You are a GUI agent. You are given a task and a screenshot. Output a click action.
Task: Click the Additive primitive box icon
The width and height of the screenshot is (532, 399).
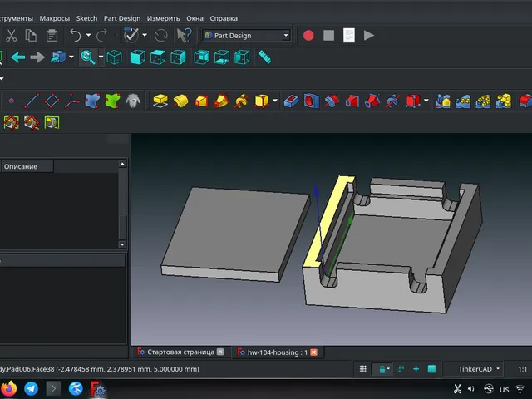[x=262, y=101]
